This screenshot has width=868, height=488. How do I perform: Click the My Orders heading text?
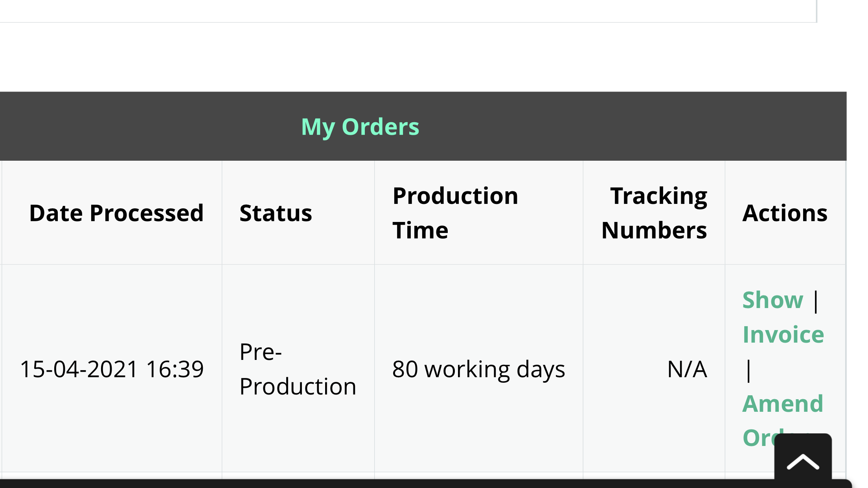pyautogui.click(x=360, y=127)
